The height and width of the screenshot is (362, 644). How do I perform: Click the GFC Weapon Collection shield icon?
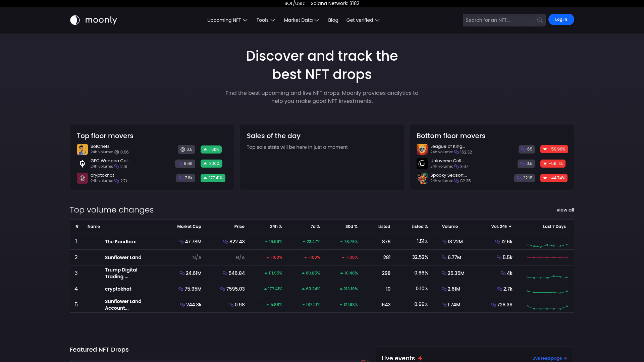click(x=82, y=164)
